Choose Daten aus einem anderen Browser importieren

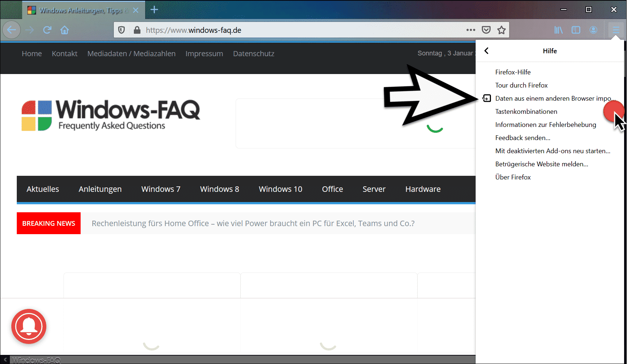coord(550,98)
